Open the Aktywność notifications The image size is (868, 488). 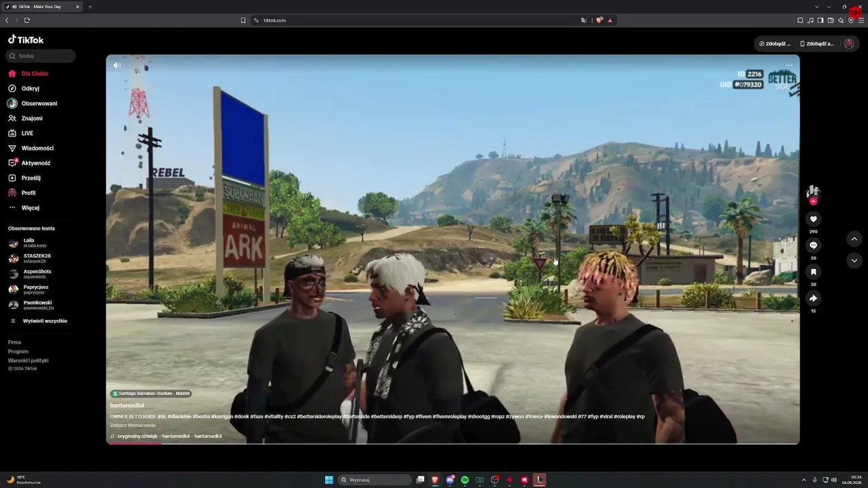[29, 163]
